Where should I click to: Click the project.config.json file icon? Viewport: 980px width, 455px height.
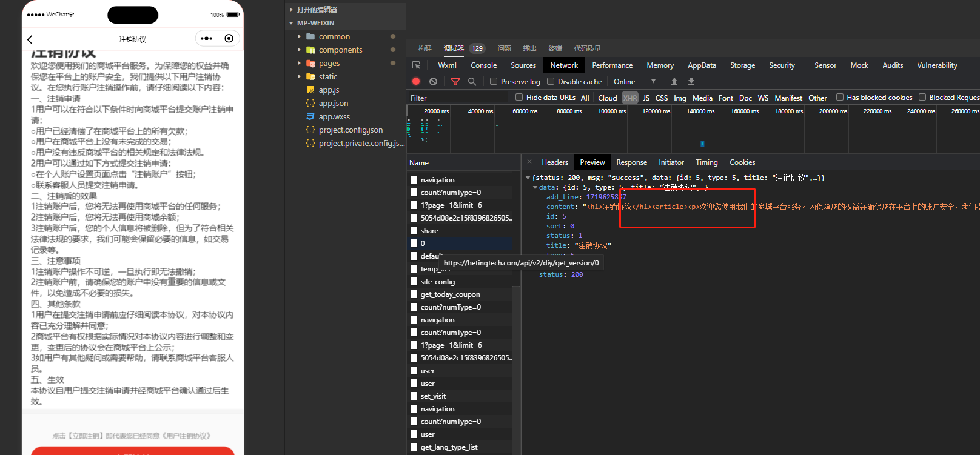[310, 130]
